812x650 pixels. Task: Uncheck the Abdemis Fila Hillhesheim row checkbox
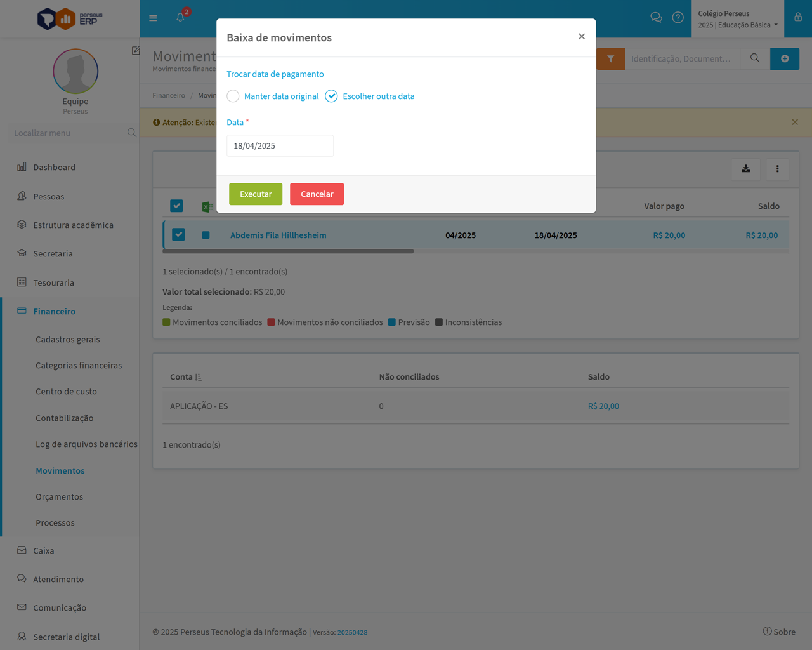coord(179,235)
